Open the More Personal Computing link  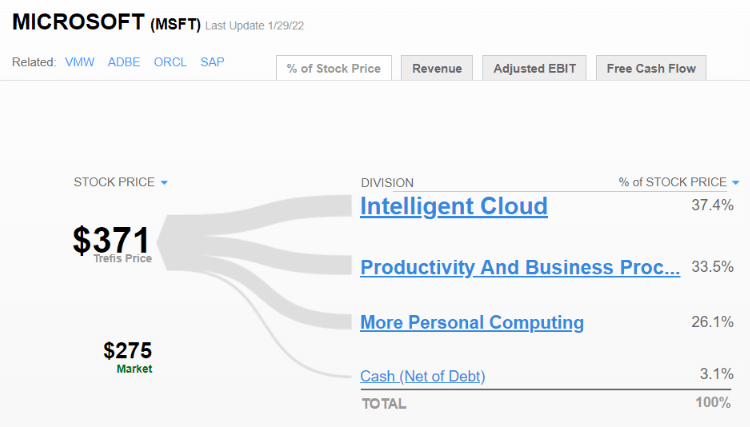[472, 323]
